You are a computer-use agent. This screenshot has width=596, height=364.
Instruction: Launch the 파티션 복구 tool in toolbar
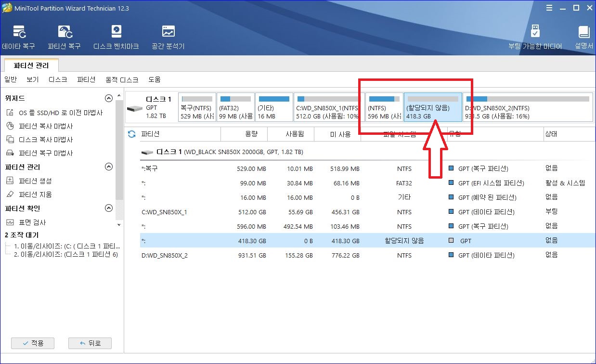click(64, 38)
